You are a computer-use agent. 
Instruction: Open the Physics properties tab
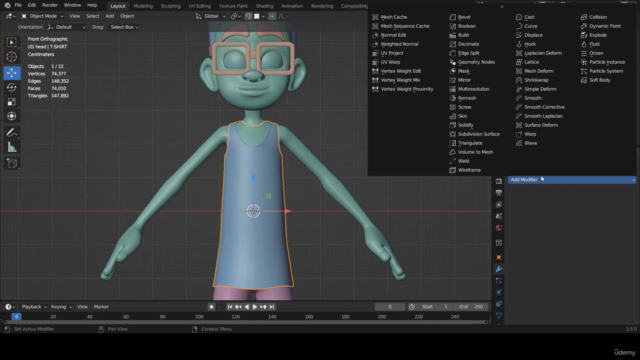499,292
